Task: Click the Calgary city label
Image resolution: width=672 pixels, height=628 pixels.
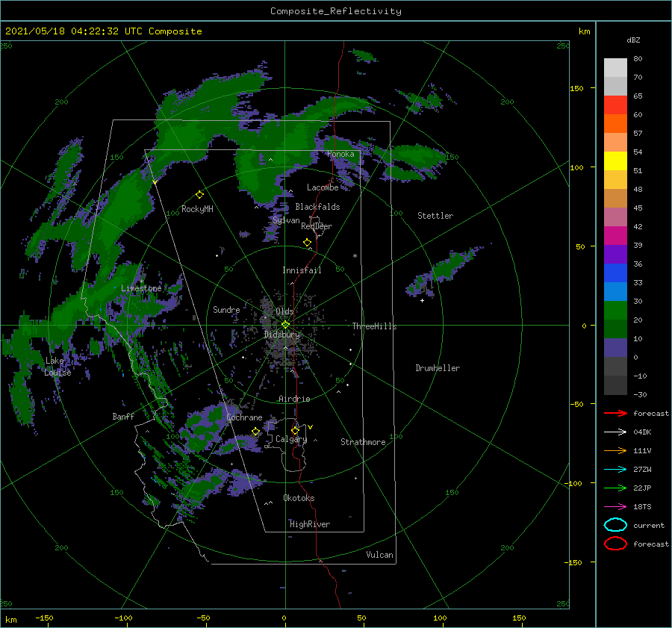Action: click(291, 439)
